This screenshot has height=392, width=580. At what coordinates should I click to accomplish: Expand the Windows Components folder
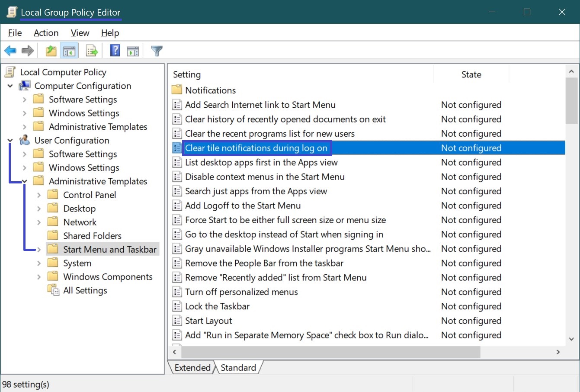(x=39, y=277)
